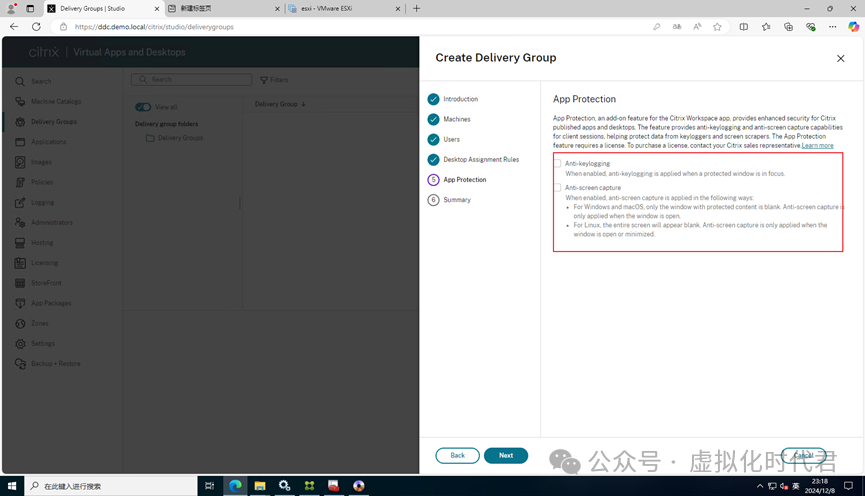Open File Explorer from taskbar
The width and height of the screenshot is (865, 496).
(260, 486)
